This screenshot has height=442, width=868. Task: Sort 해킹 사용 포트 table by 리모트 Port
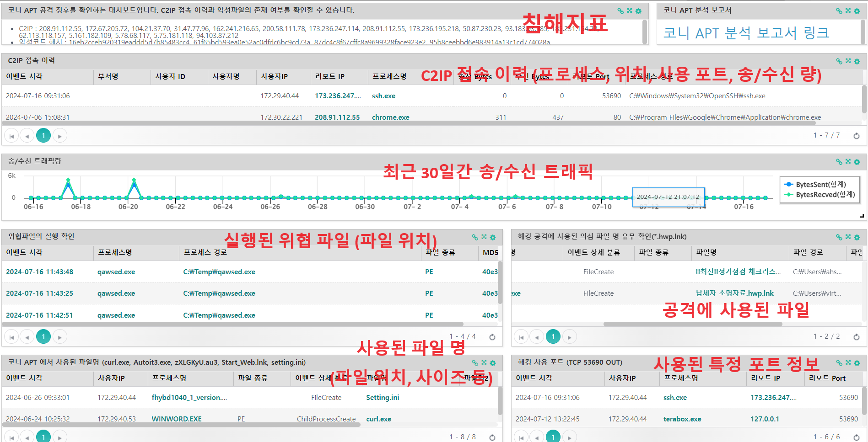(833, 378)
